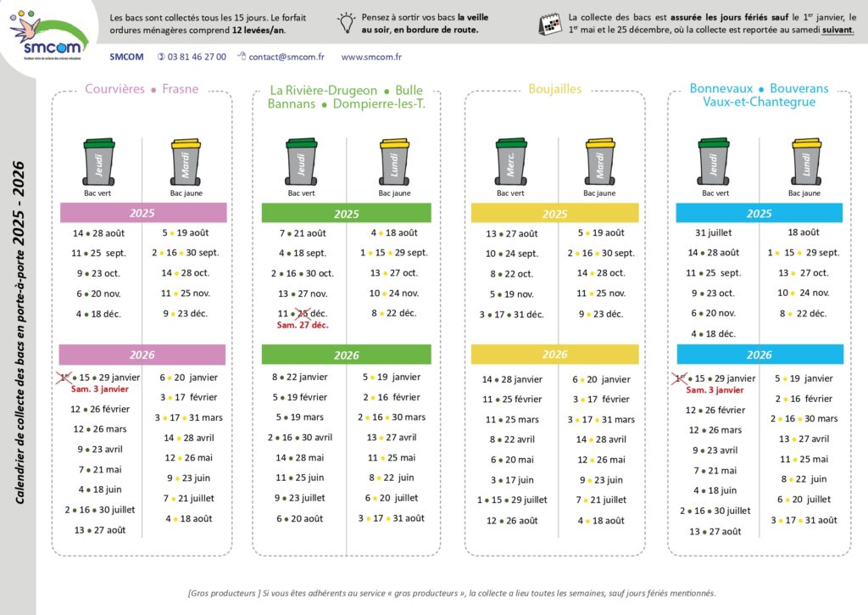Select the yellow Mardi bin under Courvières • Frasne

coord(186,161)
